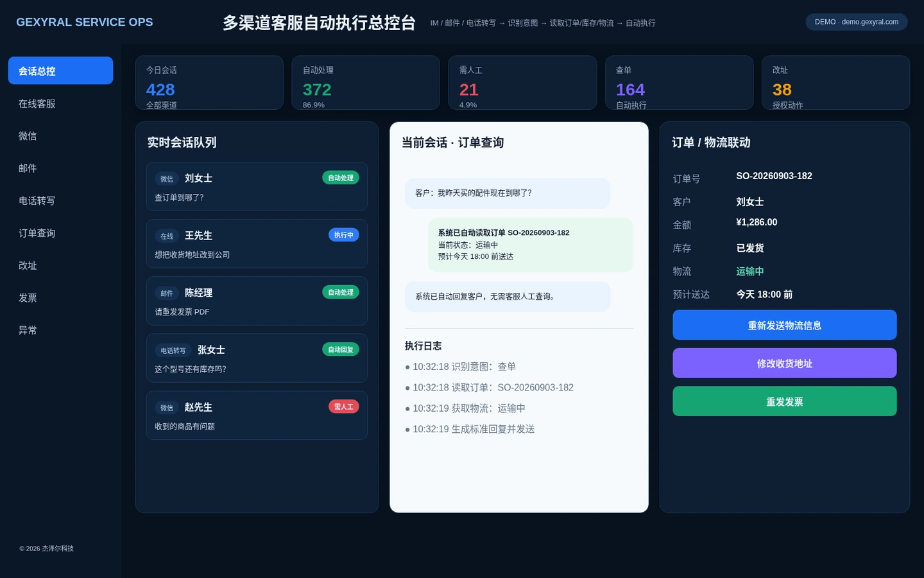Click the 自动处理 372 stat card
This screenshot has width=924, height=578.
pos(366,83)
